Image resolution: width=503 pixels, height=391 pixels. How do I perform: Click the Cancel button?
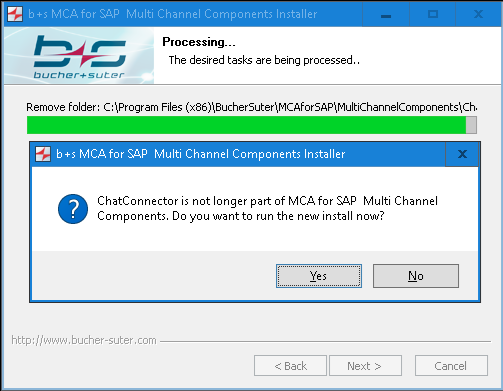point(451,366)
